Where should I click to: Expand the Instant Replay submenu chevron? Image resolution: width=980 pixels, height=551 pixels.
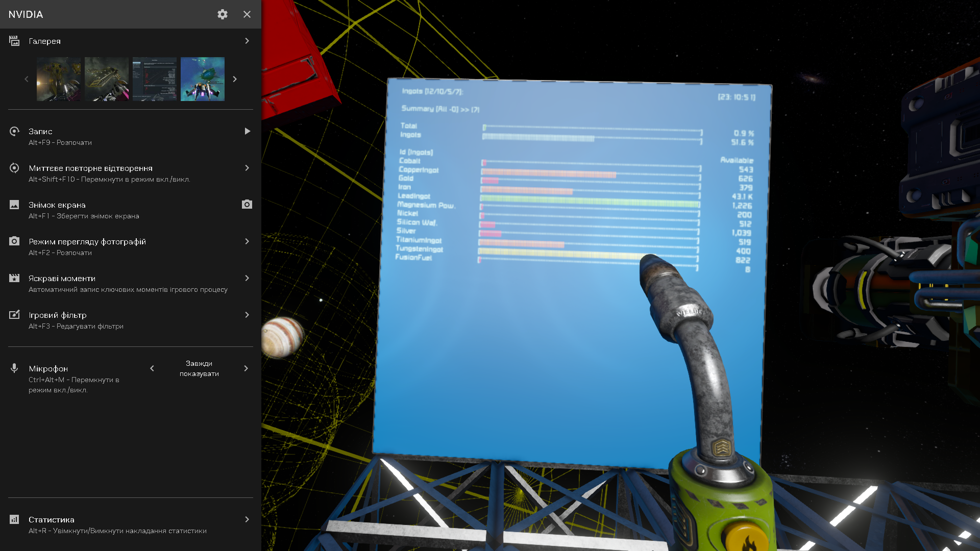[247, 168]
